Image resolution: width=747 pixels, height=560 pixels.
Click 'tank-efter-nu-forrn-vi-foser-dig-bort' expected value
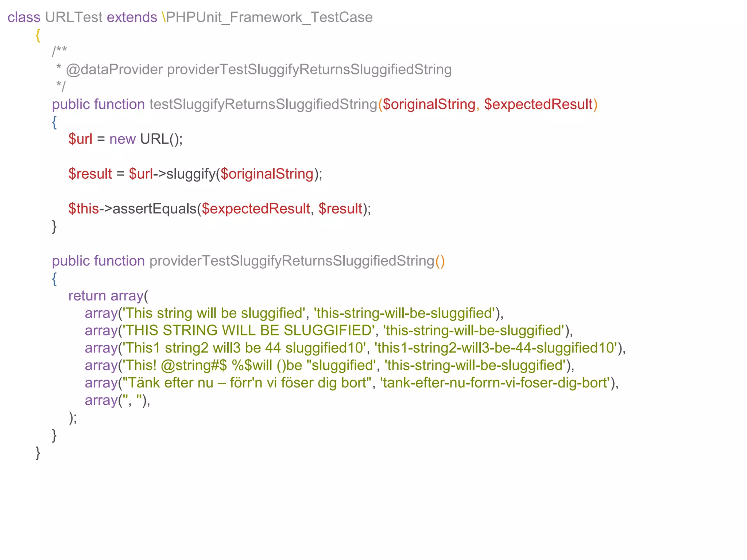495,383
